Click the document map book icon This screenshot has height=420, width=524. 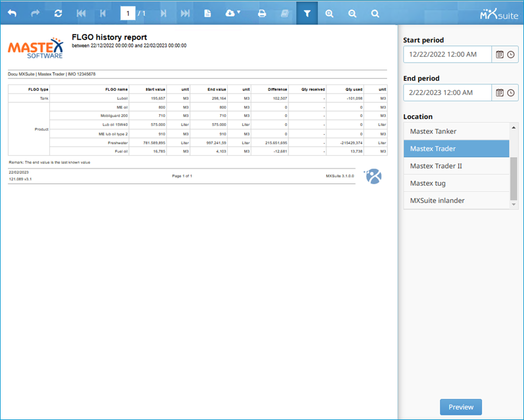coord(285,13)
